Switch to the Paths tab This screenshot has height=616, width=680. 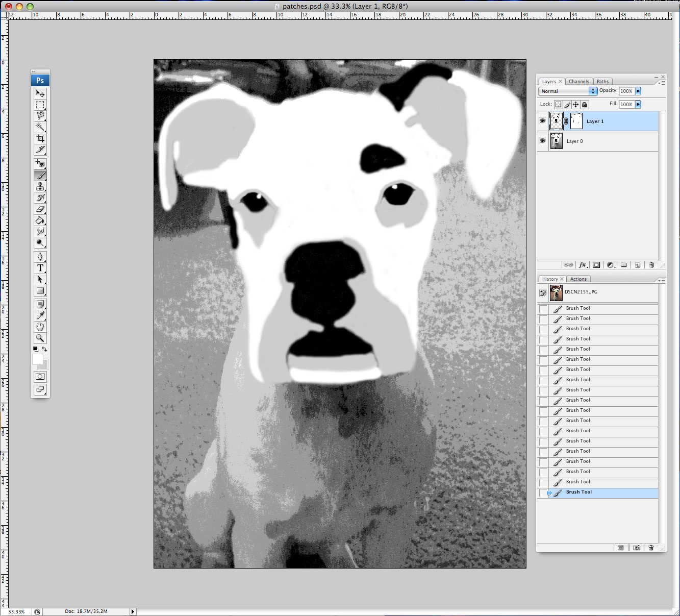pyautogui.click(x=602, y=82)
